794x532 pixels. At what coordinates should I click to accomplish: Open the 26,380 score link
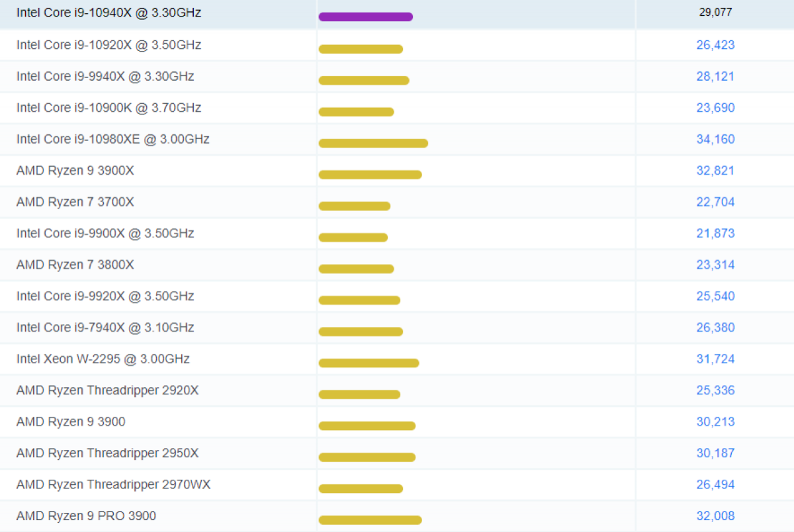point(715,328)
